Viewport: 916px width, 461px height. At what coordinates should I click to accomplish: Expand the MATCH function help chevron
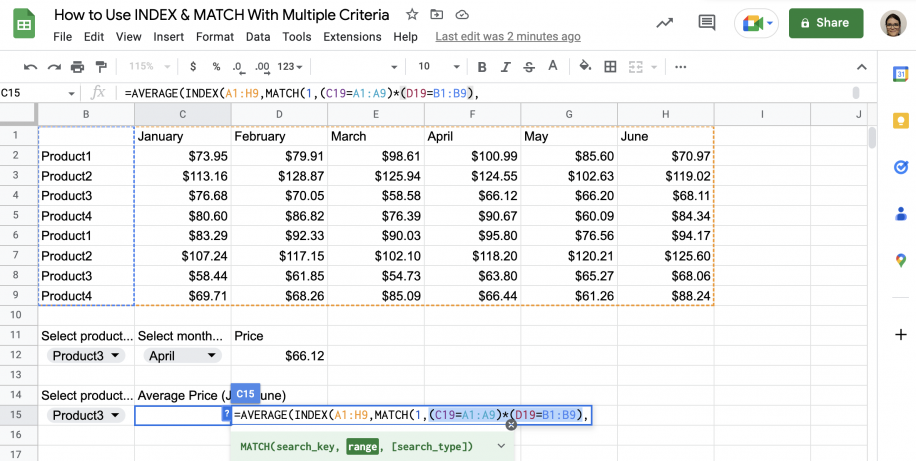tap(501, 446)
